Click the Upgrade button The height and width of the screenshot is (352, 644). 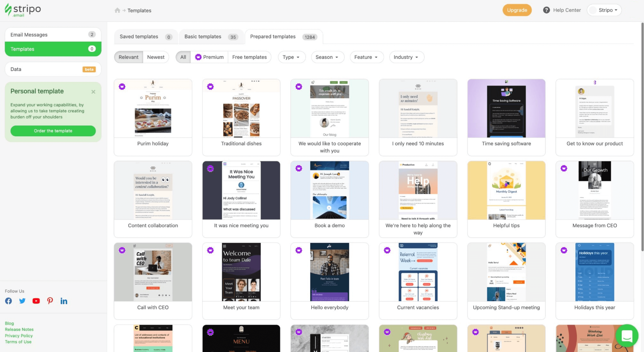coord(517,10)
